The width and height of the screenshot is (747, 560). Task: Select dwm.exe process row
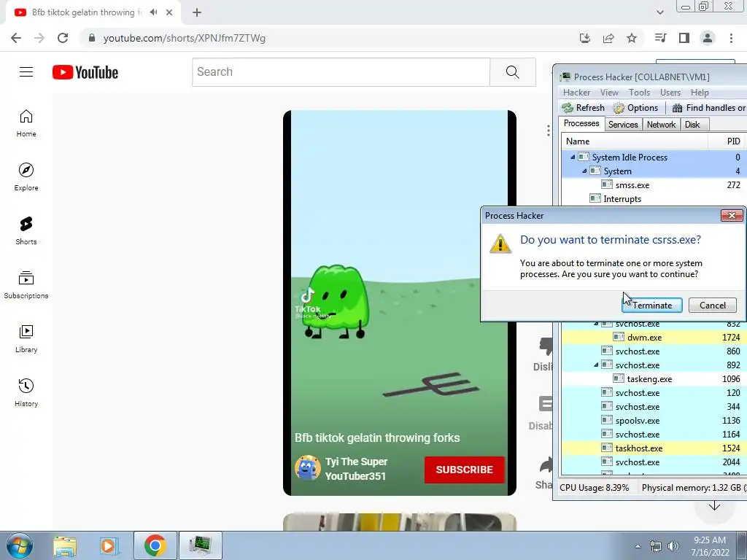[654, 338]
